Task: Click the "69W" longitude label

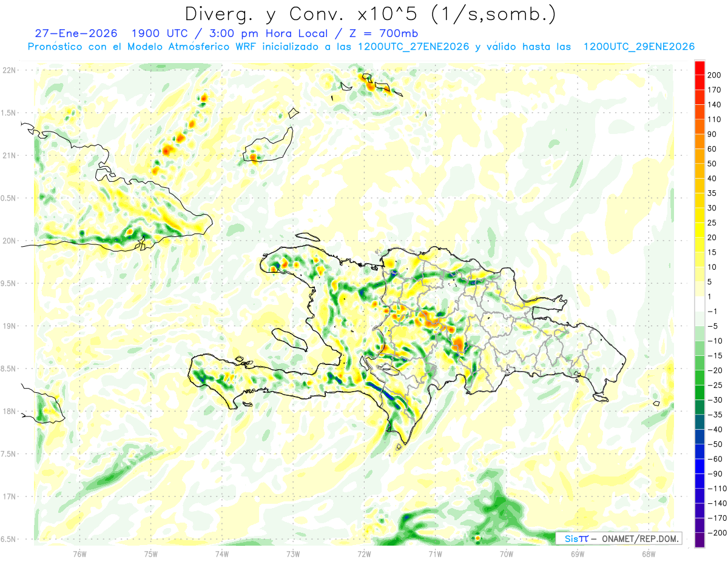Action: coord(577,554)
